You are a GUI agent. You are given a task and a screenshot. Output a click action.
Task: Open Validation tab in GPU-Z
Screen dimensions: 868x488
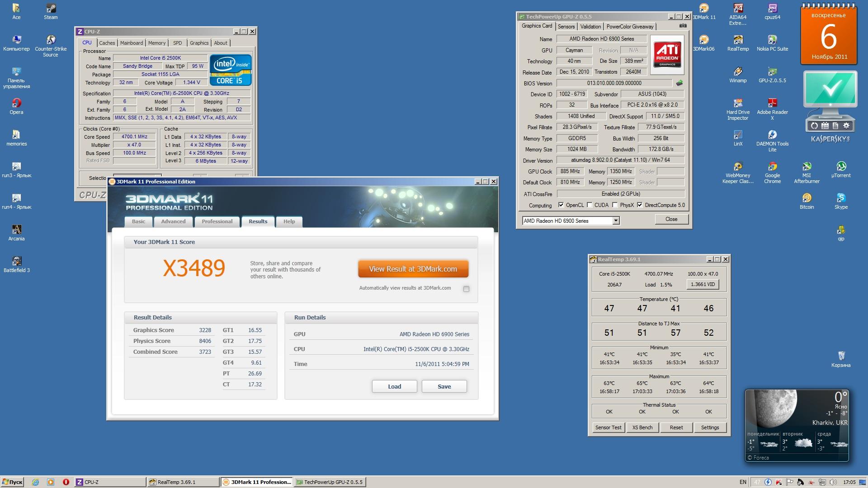590,27
